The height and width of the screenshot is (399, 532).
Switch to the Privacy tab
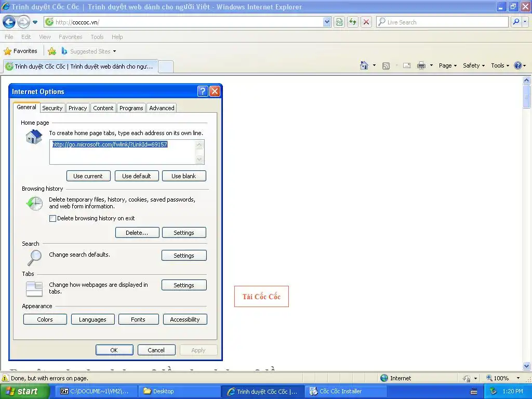tap(78, 108)
